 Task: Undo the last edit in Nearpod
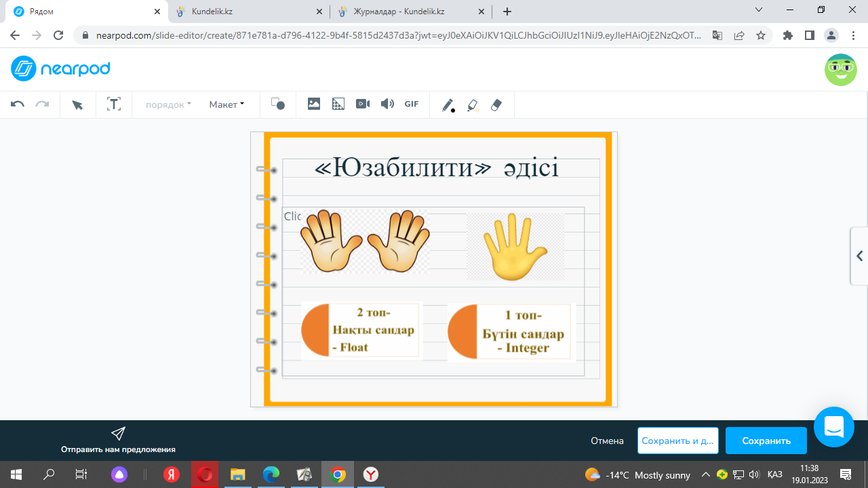pyautogui.click(x=18, y=104)
